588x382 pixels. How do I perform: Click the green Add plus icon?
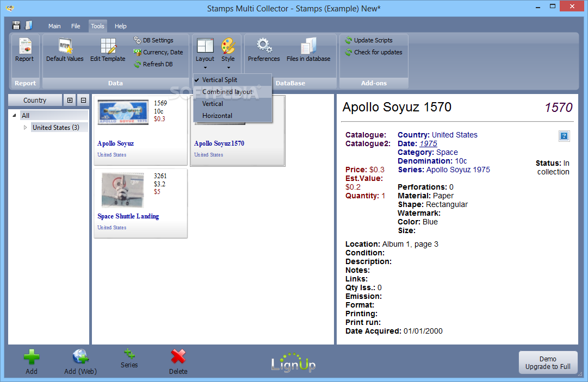(x=32, y=357)
